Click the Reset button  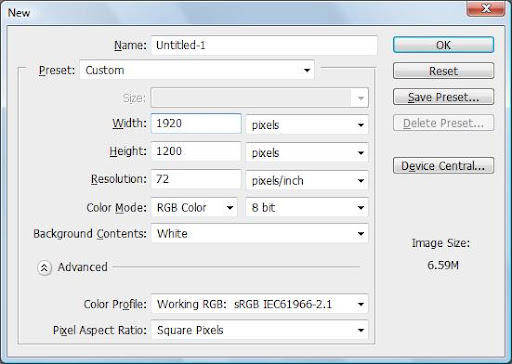coord(443,71)
